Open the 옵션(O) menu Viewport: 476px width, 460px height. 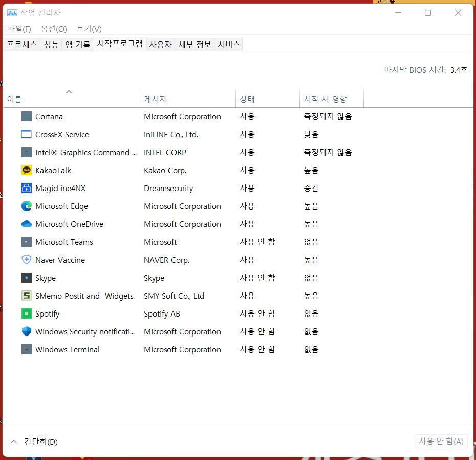click(54, 29)
